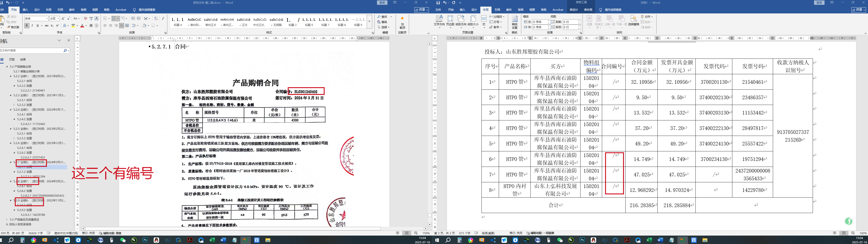The width and height of the screenshot is (868, 244).
Task: Open the Line Numbers (行号) dropdown
Action: pos(496,22)
